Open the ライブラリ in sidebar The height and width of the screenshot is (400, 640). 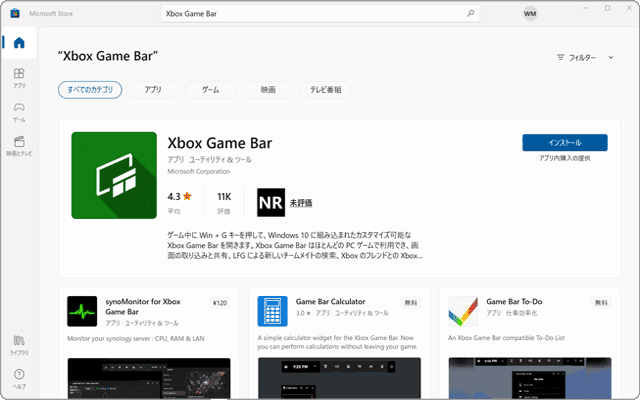[x=19, y=345]
